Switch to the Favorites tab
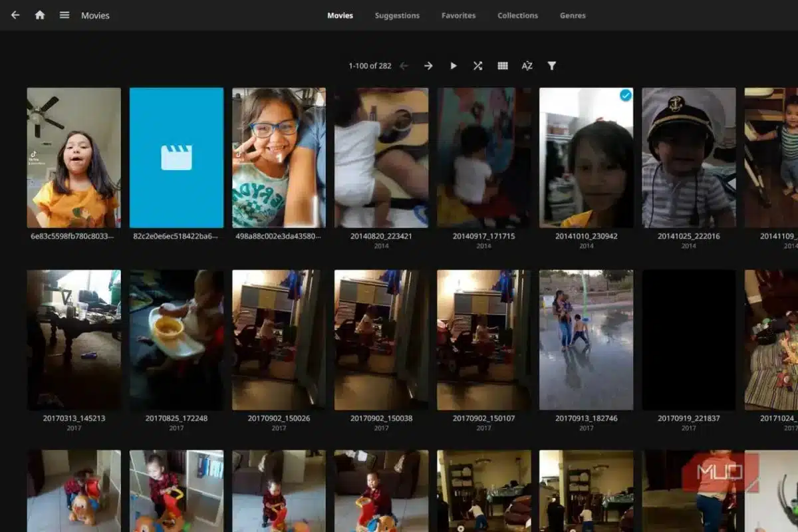Image resolution: width=798 pixels, height=532 pixels. click(x=459, y=15)
